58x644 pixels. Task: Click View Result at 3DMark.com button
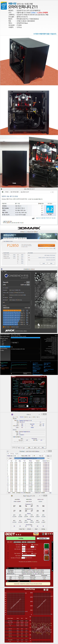coord(46,245)
